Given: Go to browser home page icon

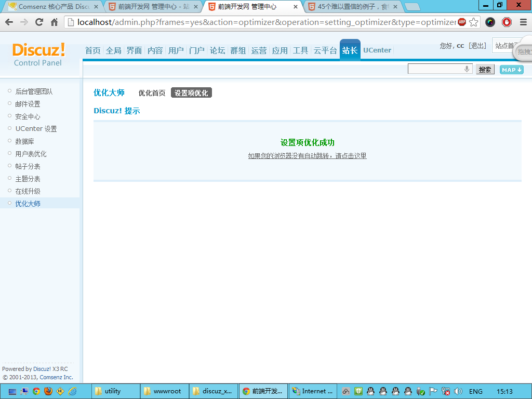Looking at the screenshot, I should (54, 22).
